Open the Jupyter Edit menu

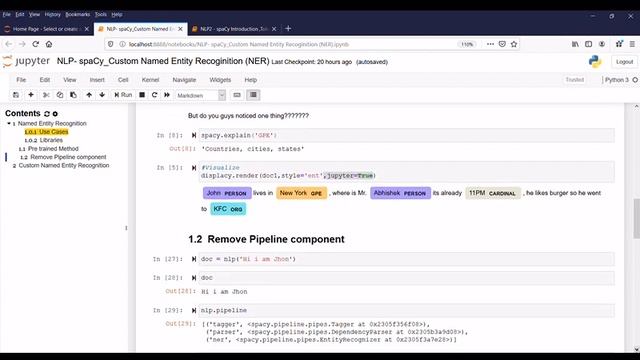click(x=45, y=80)
